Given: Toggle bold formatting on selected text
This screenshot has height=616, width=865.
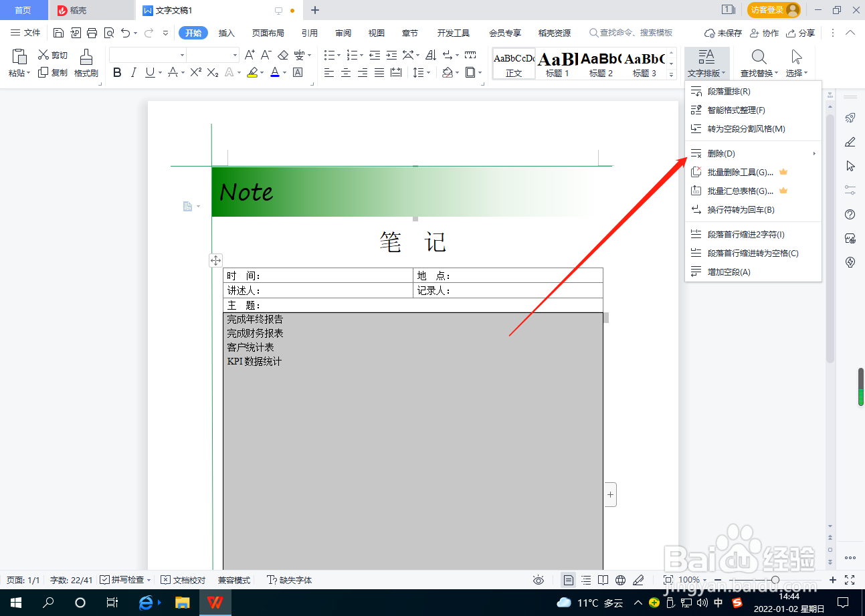Looking at the screenshot, I should (117, 72).
